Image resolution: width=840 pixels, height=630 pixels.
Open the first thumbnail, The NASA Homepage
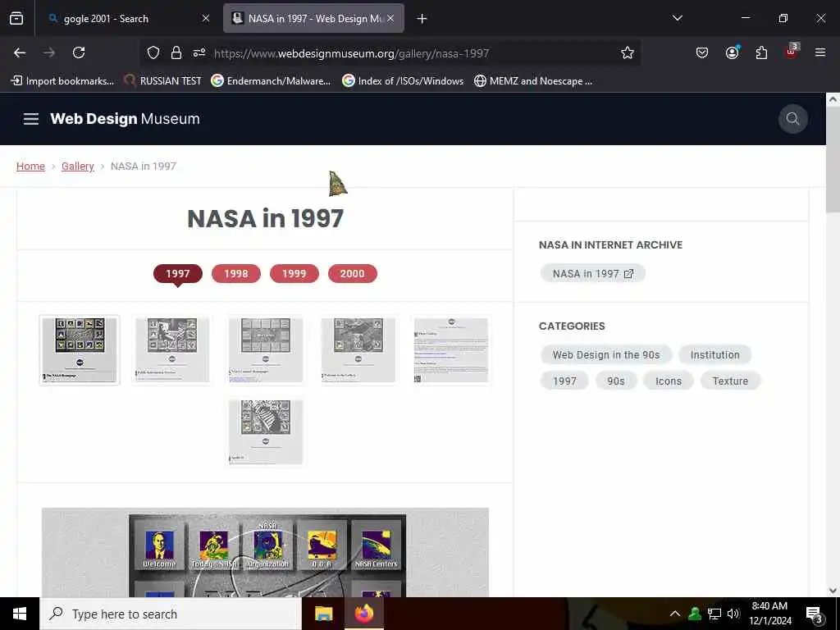80,349
